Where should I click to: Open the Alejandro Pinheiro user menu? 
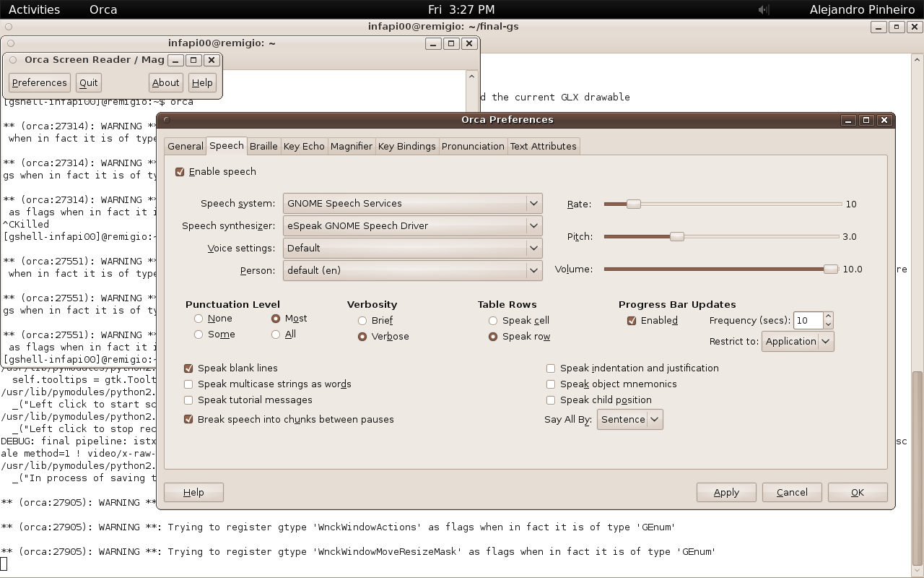tap(863, 9)
